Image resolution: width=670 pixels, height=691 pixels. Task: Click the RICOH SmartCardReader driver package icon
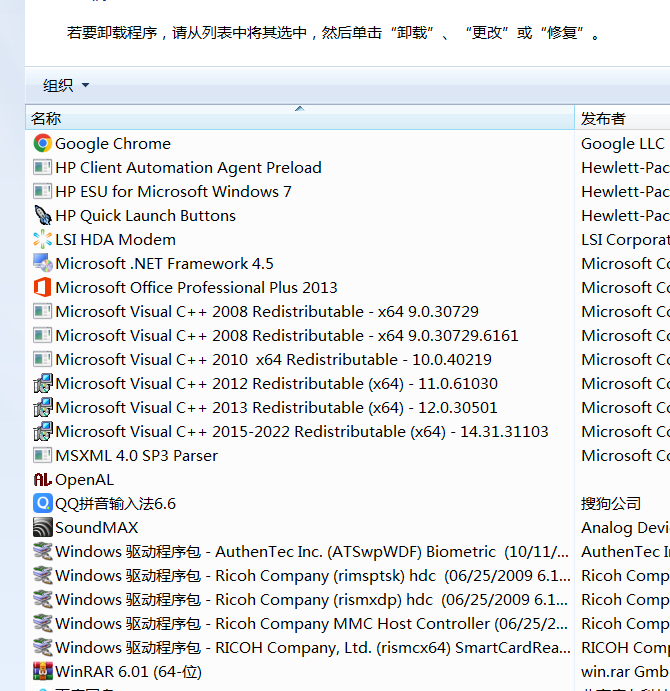[x=42, y=647]
